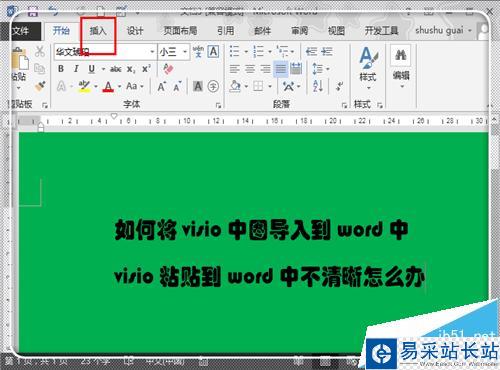Open shushu guai account menu
This screenshot has height=370, width=500.
point(443,31)
